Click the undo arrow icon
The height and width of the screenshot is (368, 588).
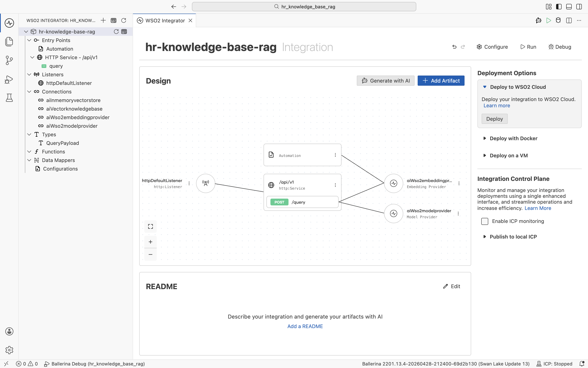point(454,47)
